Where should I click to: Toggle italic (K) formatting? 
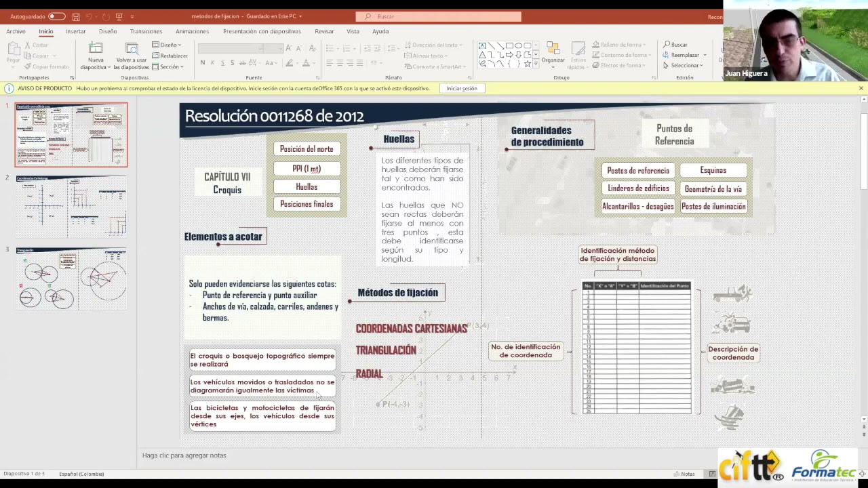(212, 63)
